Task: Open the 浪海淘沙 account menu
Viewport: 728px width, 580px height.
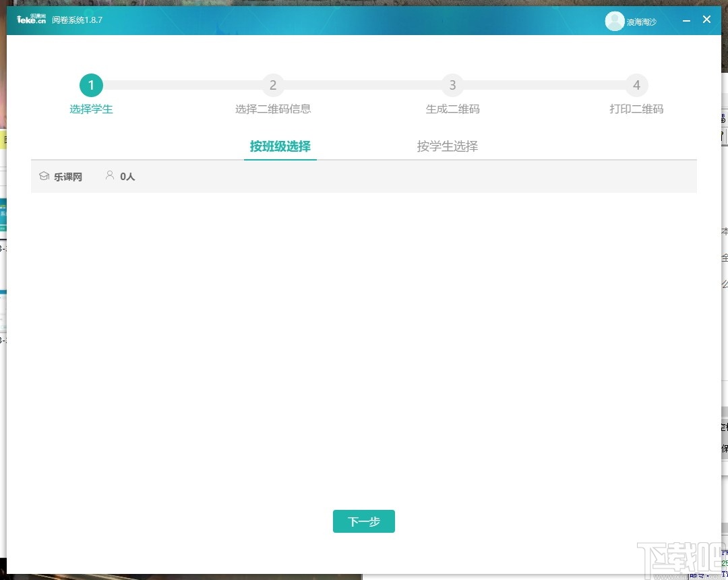Action: pyautogui.click(x=631, y=21)
